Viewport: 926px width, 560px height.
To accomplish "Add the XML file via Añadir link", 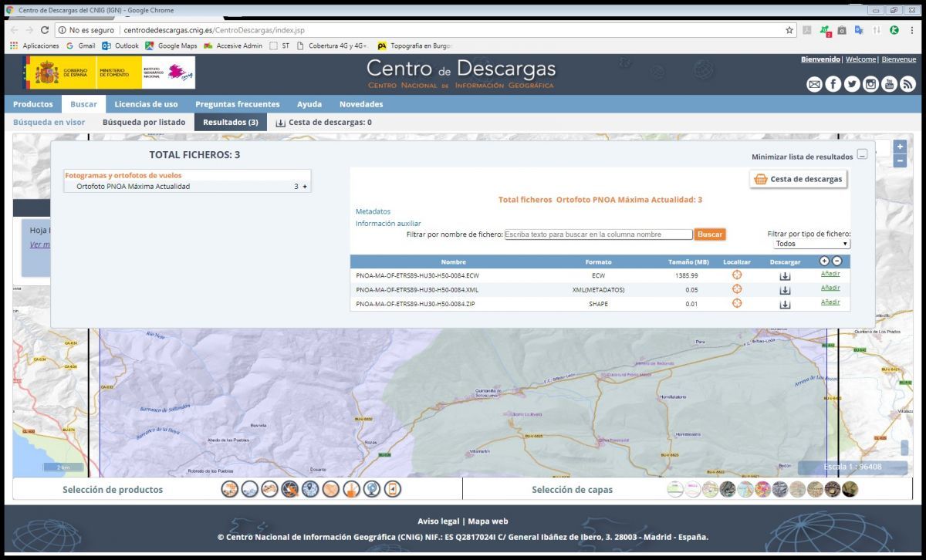I will coord(830,288).
